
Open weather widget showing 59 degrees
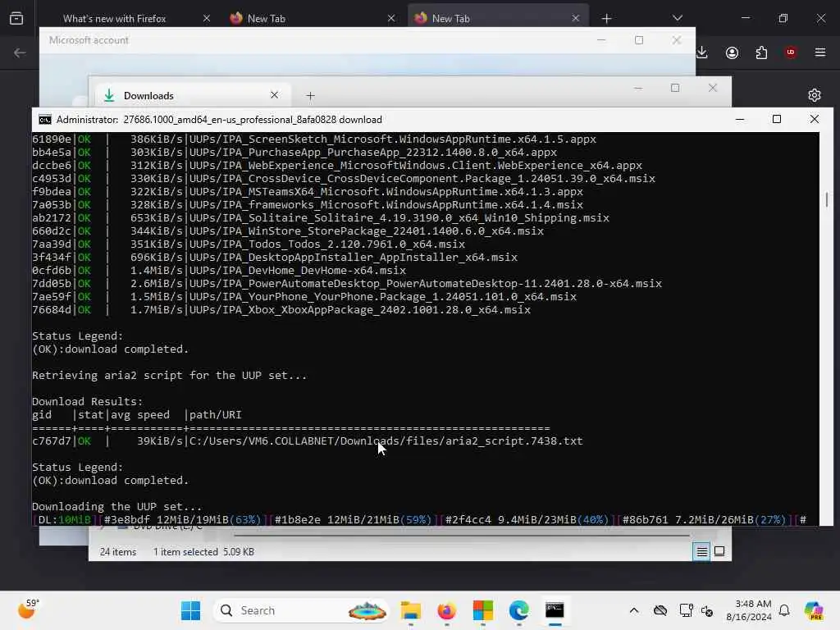29,609
